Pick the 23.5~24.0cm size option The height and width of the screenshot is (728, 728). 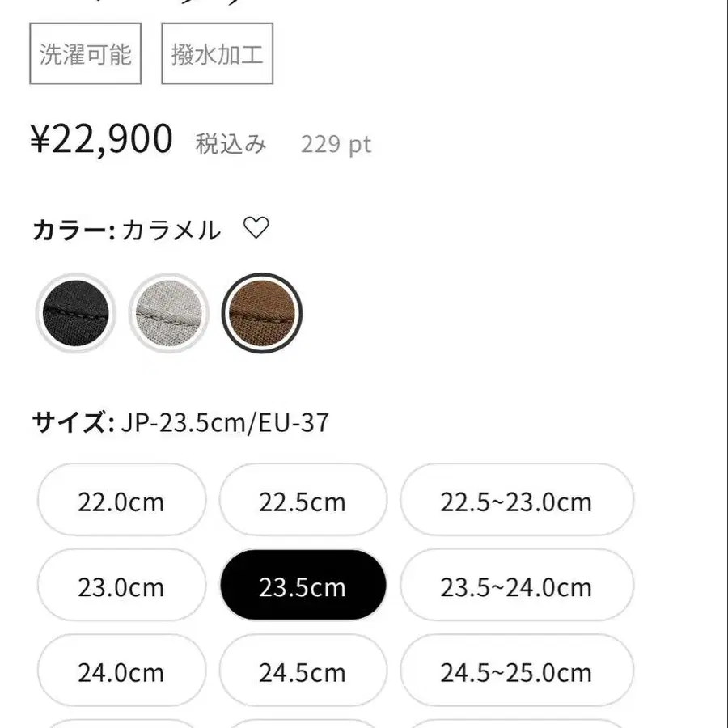516,586
